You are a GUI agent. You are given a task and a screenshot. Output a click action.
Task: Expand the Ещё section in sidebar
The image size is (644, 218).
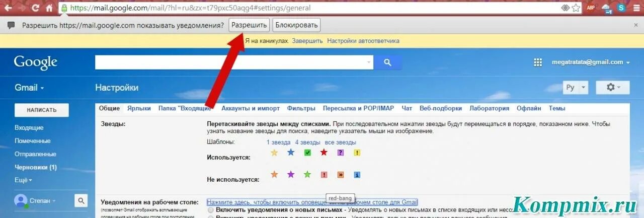tap(23, 180)
